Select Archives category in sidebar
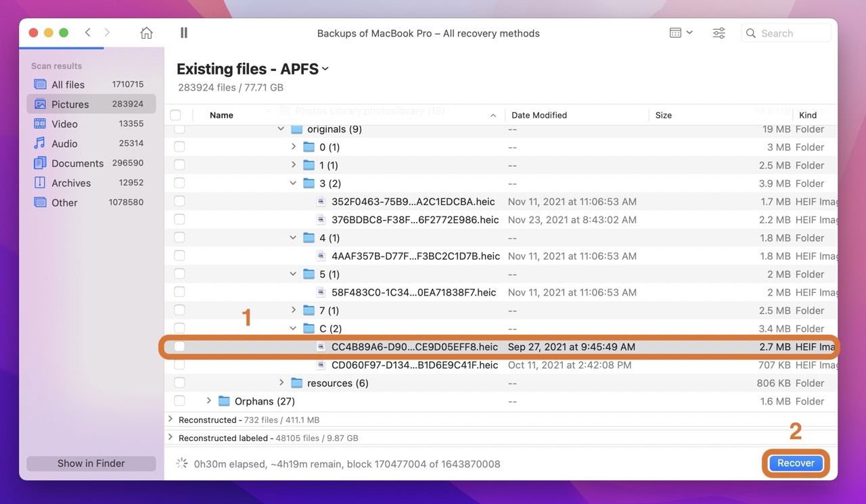The width and height of the screenshot is (866, 504). coord(91,183)
